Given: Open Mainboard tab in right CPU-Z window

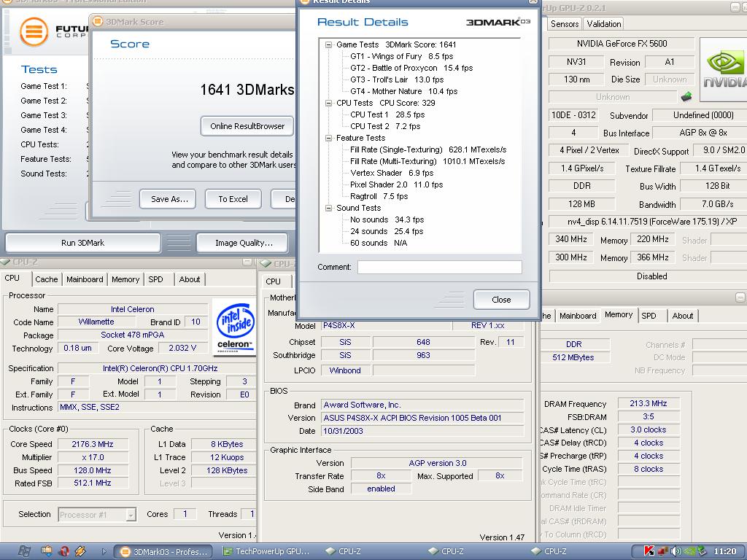Looking at the screenshot, I should 578,316.
